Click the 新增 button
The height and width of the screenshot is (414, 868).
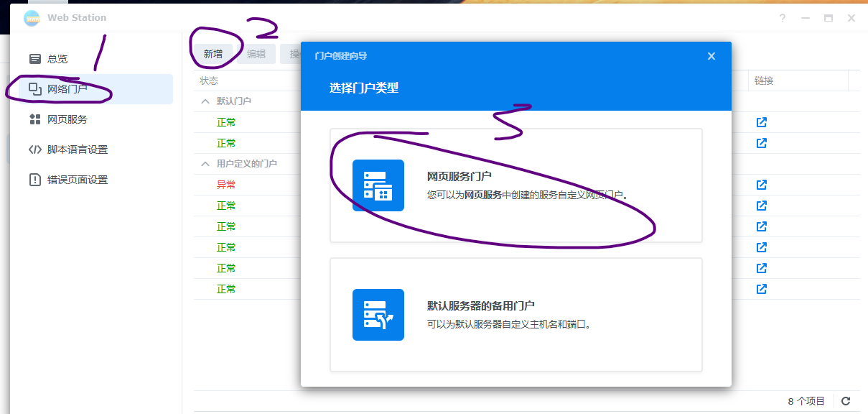[213, 54]
